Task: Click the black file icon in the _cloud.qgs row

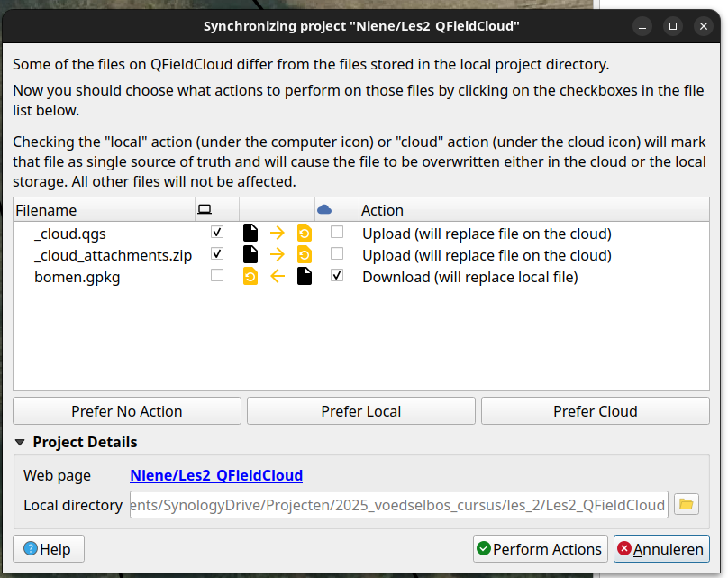Action: click(x=250, y=233)
